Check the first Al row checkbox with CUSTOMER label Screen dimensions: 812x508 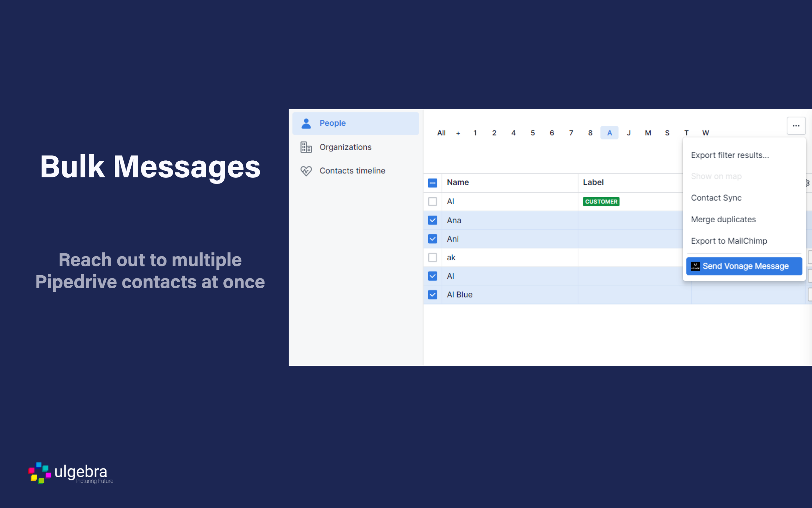click(x=433, y=202)
